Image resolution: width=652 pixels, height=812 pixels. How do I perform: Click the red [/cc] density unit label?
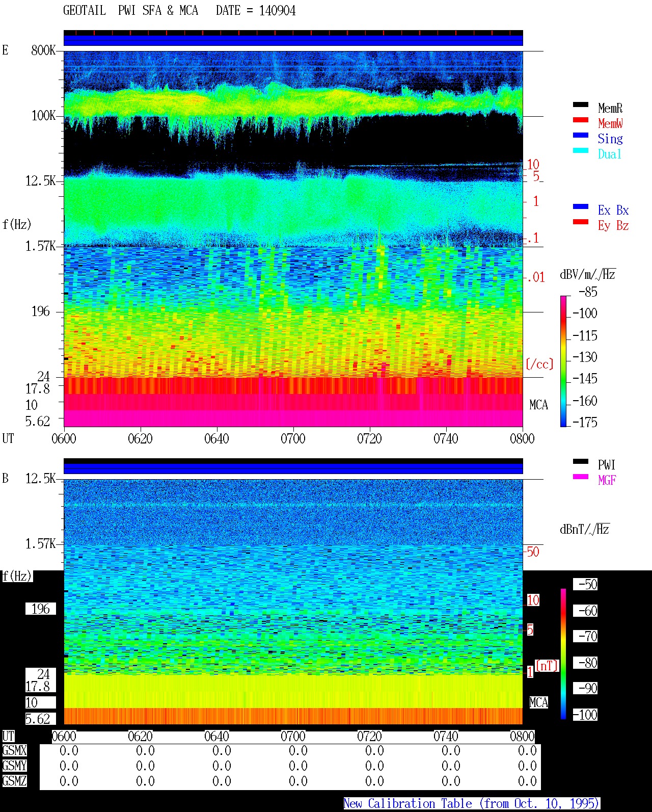click(539, 364)
